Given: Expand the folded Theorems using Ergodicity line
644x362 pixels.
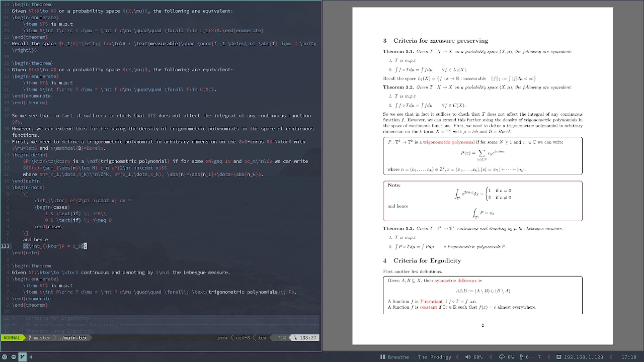Looking at the screenshot, I should point(160,331).
